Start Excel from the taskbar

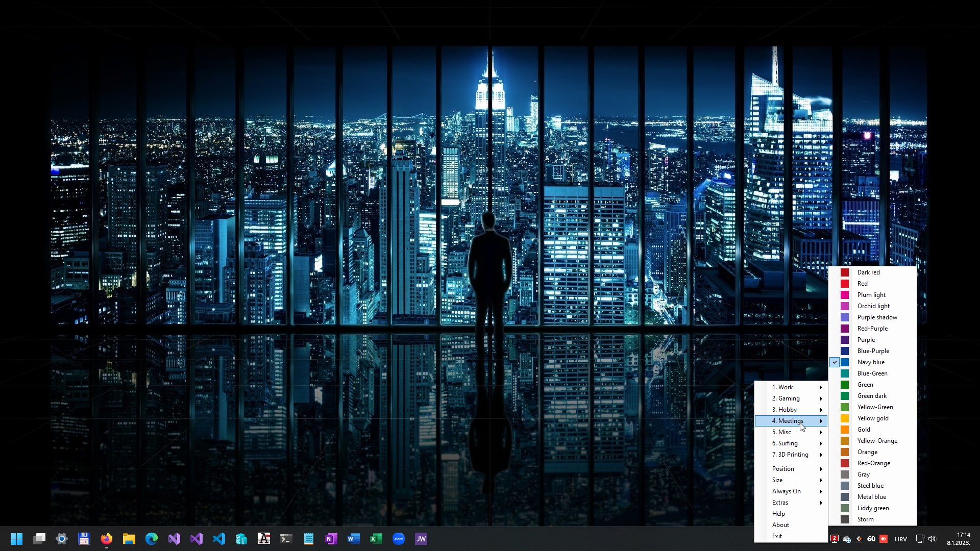pyautogui.click(x=376, y=538)
